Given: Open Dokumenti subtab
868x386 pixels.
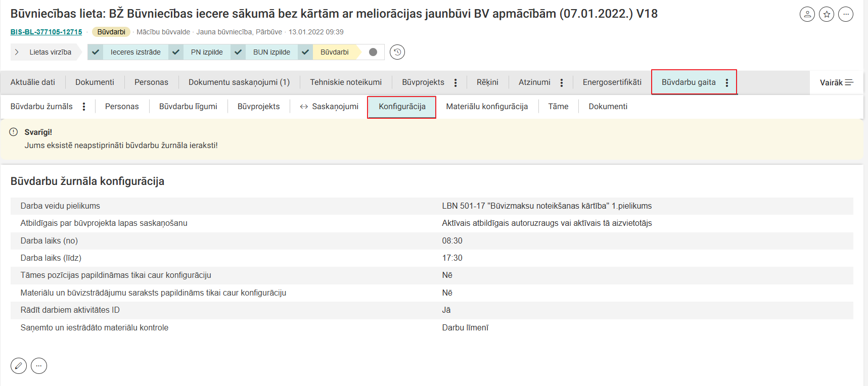Looking at the screenshot, I should (x=608, y=107).
